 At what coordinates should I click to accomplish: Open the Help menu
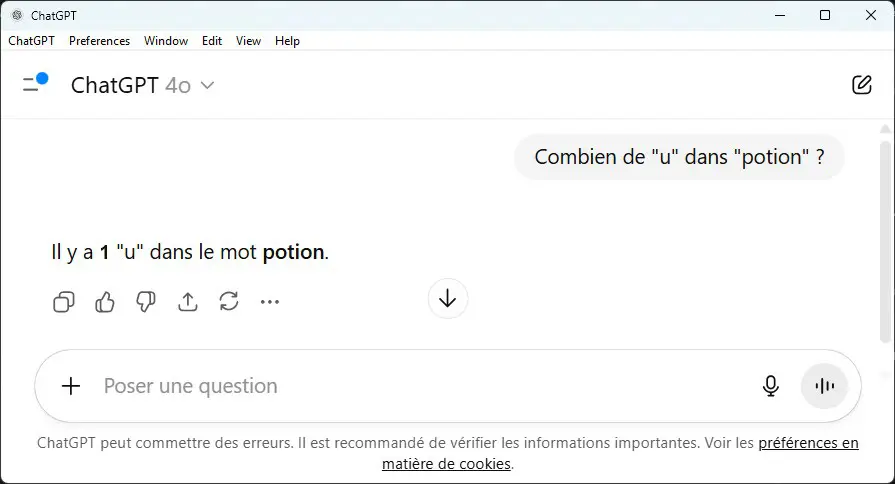(x=287, y=41)
